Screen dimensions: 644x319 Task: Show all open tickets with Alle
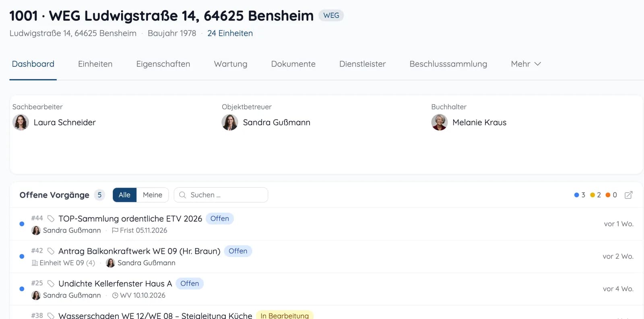124,195
